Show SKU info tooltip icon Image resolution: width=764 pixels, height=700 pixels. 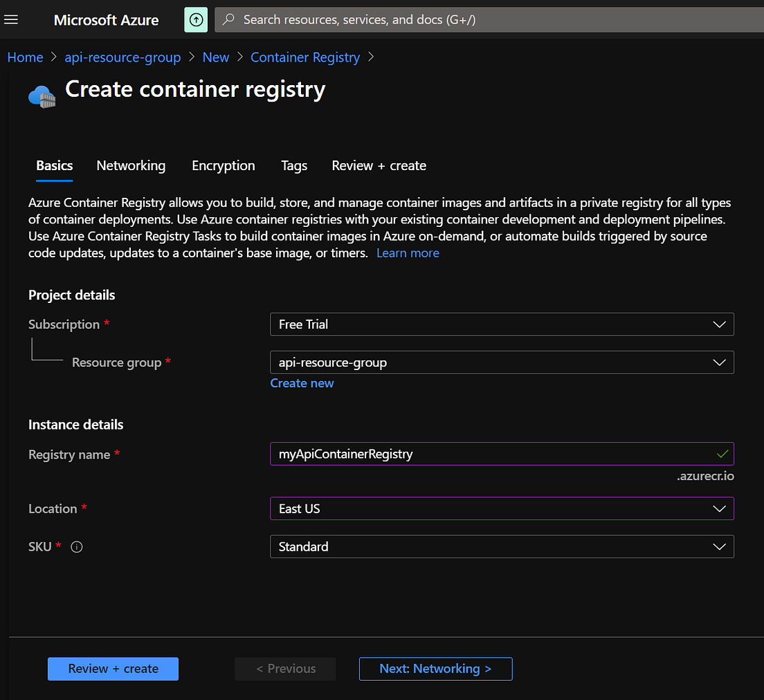tap(77, 546)
